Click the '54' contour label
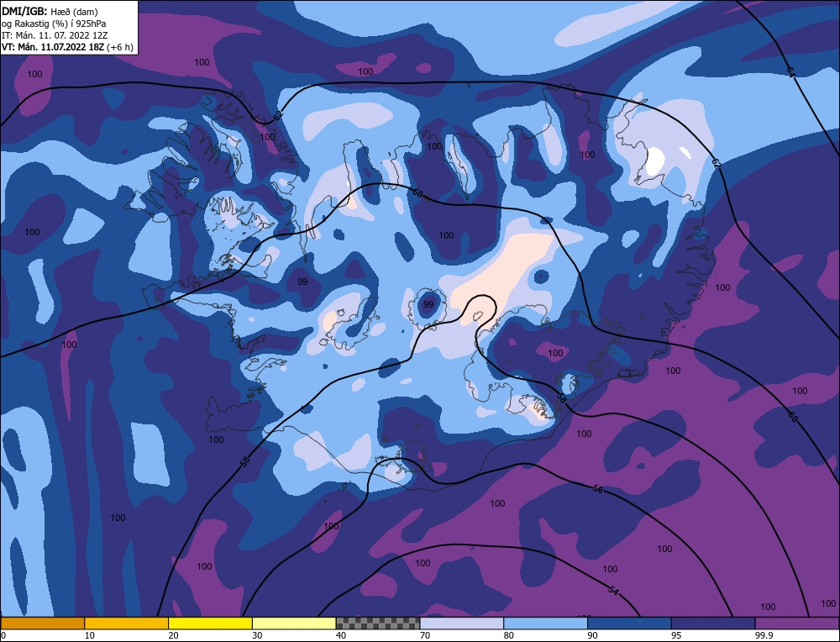Image resolution: width=840 pixels, height=642 pixels. coord(614,590)
